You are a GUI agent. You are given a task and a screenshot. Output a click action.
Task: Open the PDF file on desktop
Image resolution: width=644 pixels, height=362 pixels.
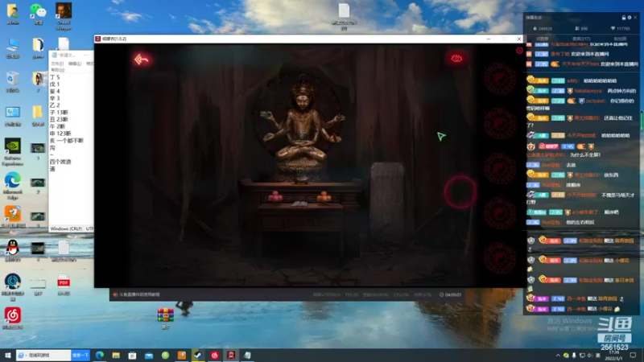64,285
